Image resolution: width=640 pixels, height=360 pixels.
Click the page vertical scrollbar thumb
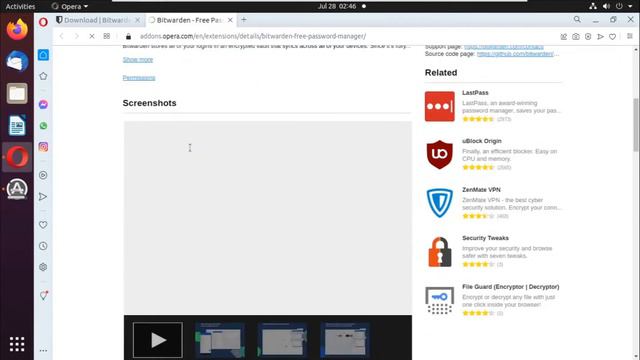[x=636, y=124]
